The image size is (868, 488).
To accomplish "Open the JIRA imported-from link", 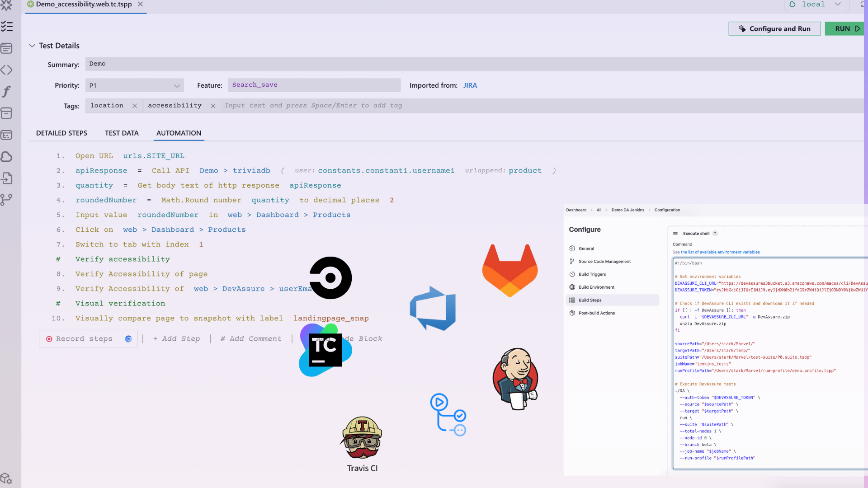I will click(x=470, y=85).
